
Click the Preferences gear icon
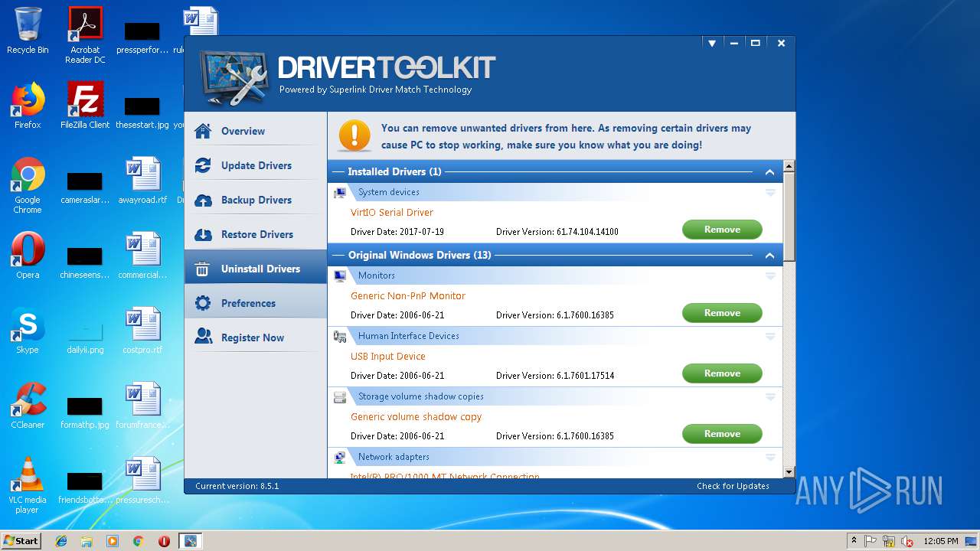click(x=203, y=303)
